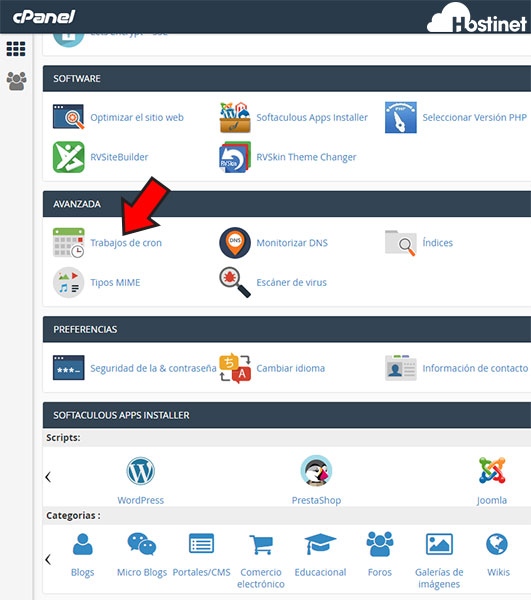Open the Educacional category label

click(320, 572)
